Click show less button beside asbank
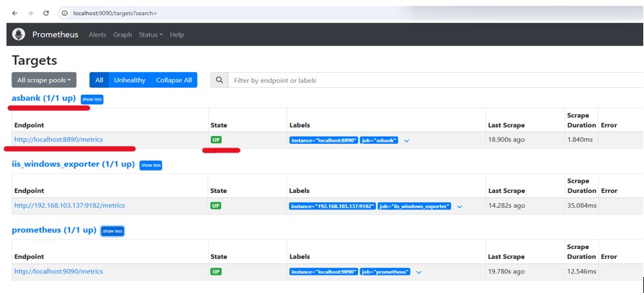Screen dimensions: 644x295 (91, 99)
